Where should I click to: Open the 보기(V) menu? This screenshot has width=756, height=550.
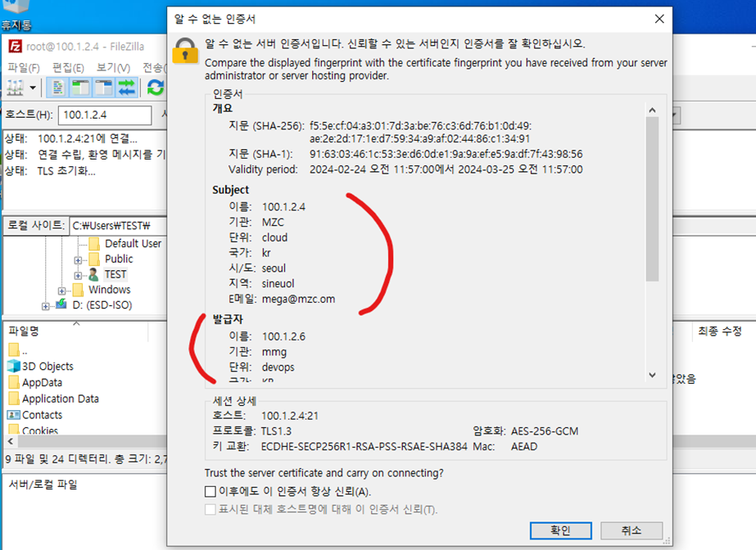tap(113, 68)
